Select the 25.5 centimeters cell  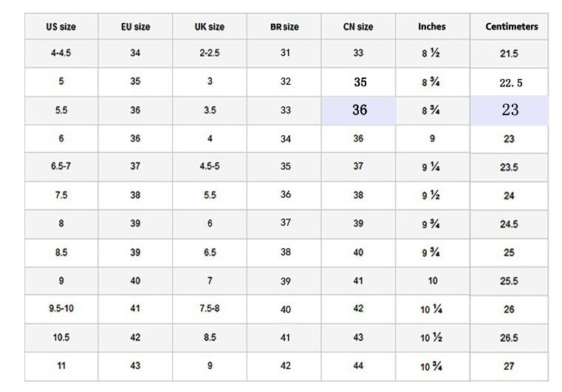point(510,281)
